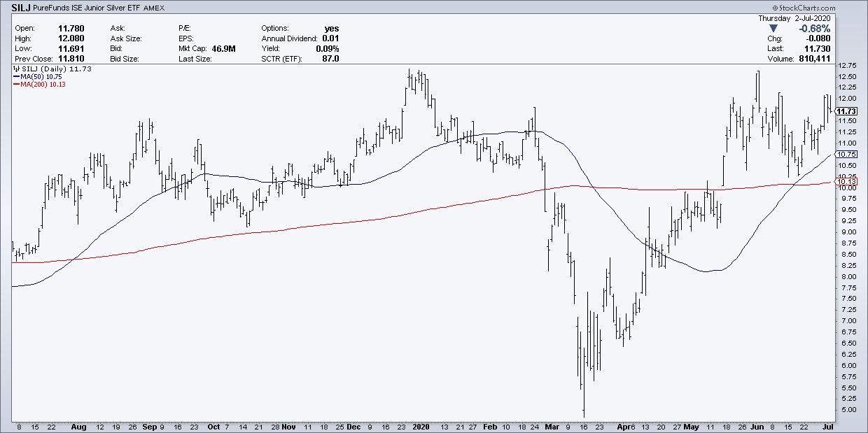Click the 11.73 last price axis tag
Screen dimensions: 868x433
click(x=846, y=111)
